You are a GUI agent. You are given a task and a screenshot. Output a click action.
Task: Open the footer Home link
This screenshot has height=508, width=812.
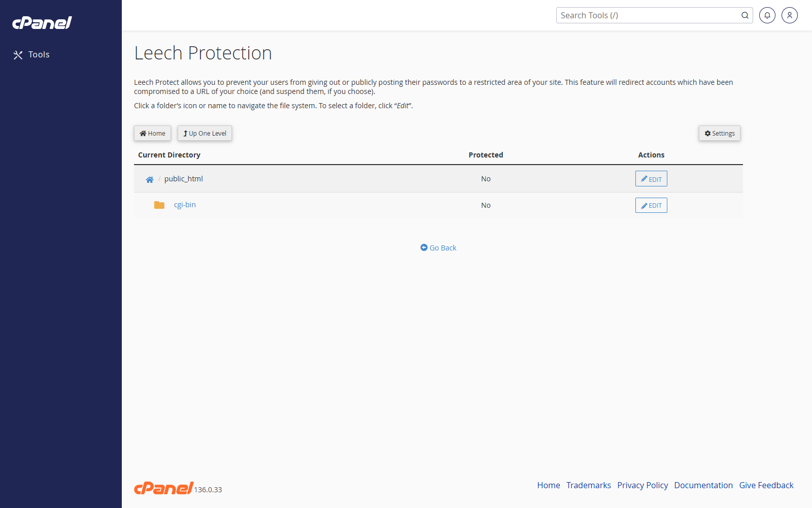tap(549, 485)
